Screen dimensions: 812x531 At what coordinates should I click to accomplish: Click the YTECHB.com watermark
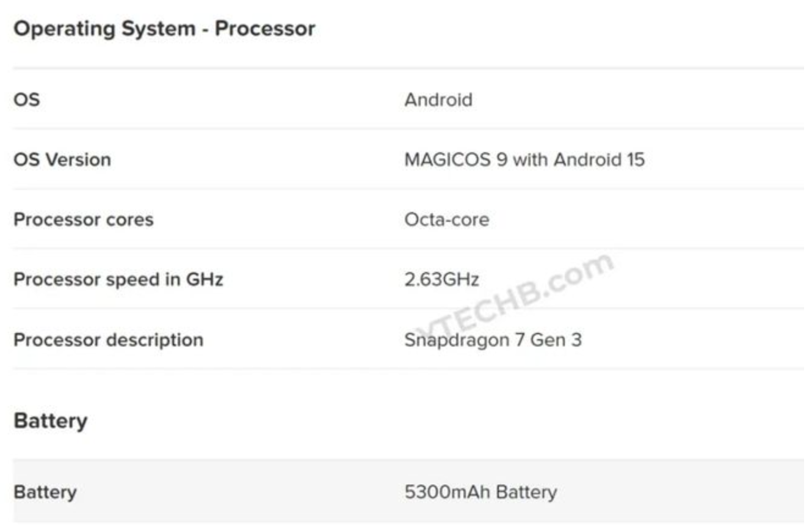pyautogui.click(x=513, y=295)
